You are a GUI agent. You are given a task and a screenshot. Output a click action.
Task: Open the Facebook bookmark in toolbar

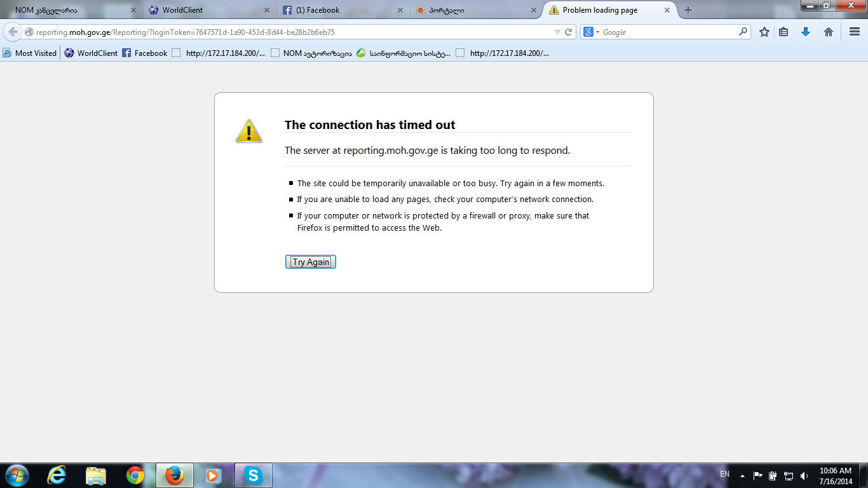click(145, 53)
